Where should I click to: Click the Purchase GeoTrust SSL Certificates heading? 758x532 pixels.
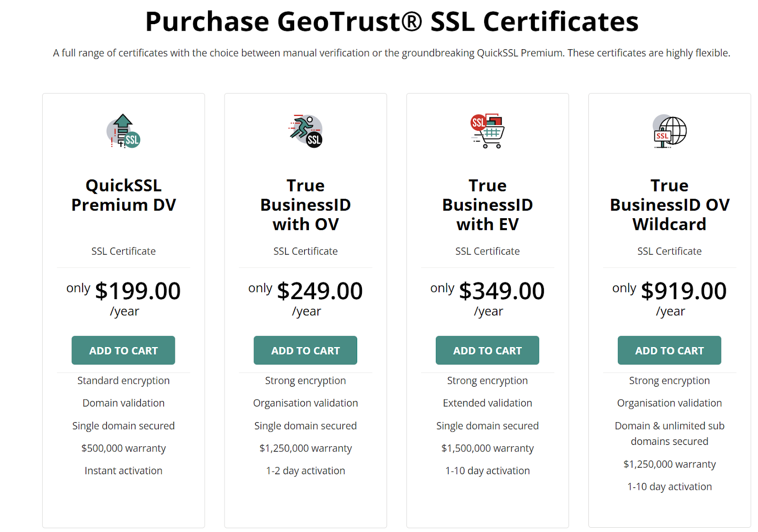(x=392, y=22)
